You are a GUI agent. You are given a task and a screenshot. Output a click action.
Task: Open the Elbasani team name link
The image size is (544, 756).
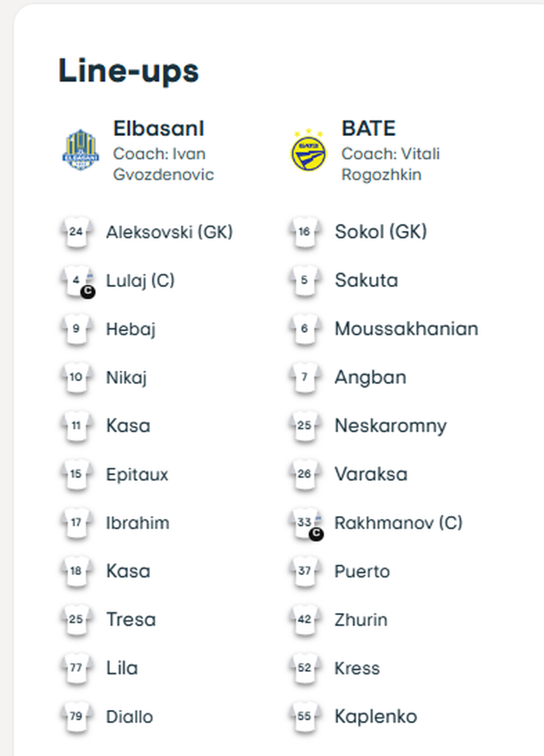click(159, 128)
